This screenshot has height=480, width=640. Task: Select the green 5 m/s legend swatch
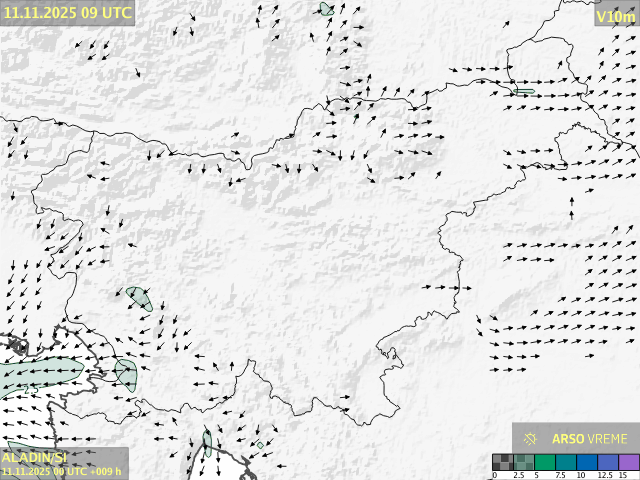544,462
